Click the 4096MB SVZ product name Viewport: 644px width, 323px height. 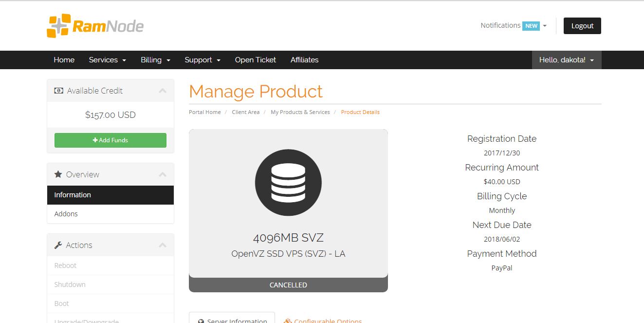point(288,238)
